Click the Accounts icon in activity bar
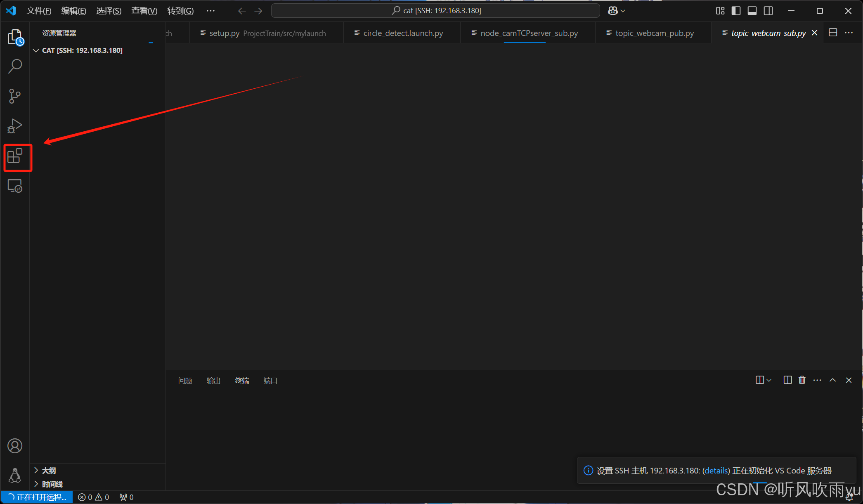 [x=15, y=446]
